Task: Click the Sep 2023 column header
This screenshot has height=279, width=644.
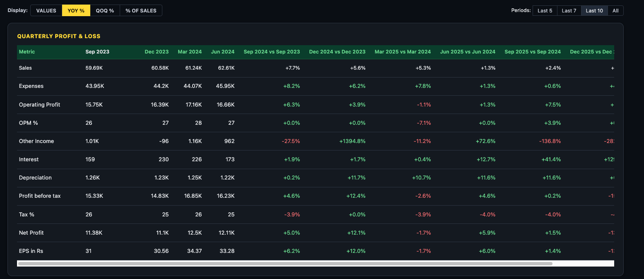Action: [x=97, y=52]
